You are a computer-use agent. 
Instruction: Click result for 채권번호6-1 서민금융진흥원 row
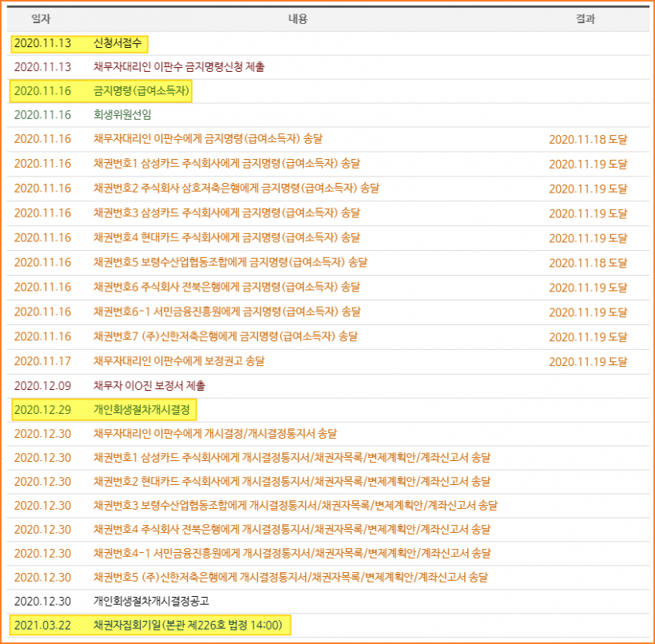588,312
